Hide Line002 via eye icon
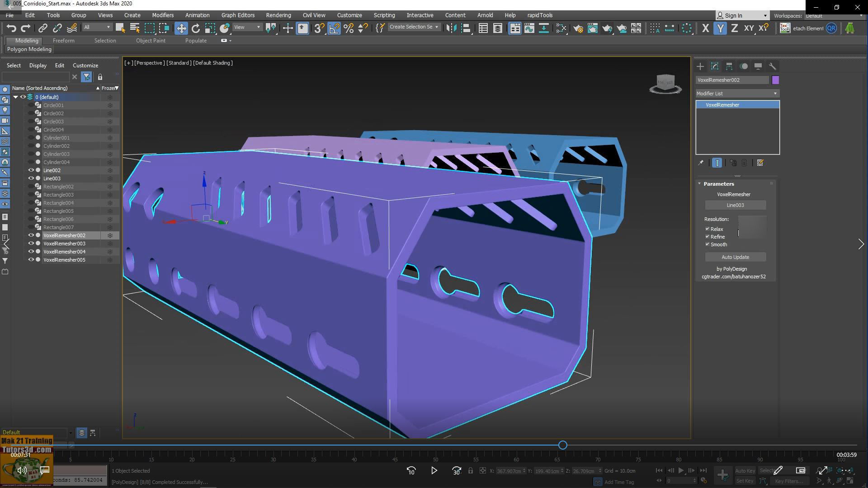 click(31, 170)
